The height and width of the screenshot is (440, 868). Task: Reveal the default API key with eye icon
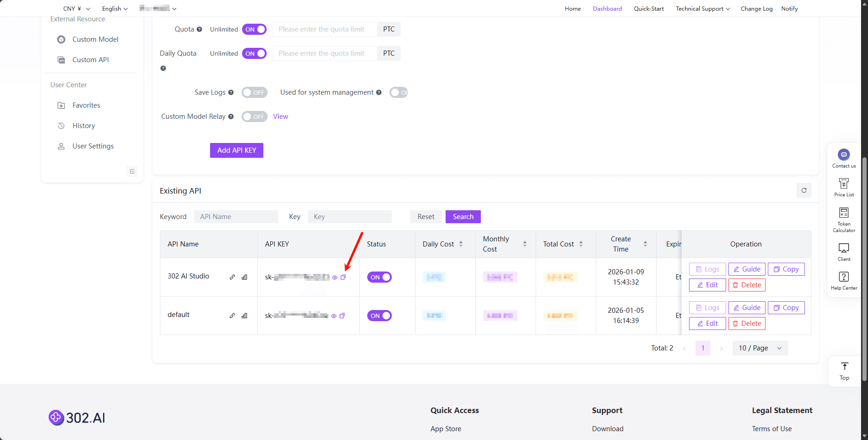(334, 316)
